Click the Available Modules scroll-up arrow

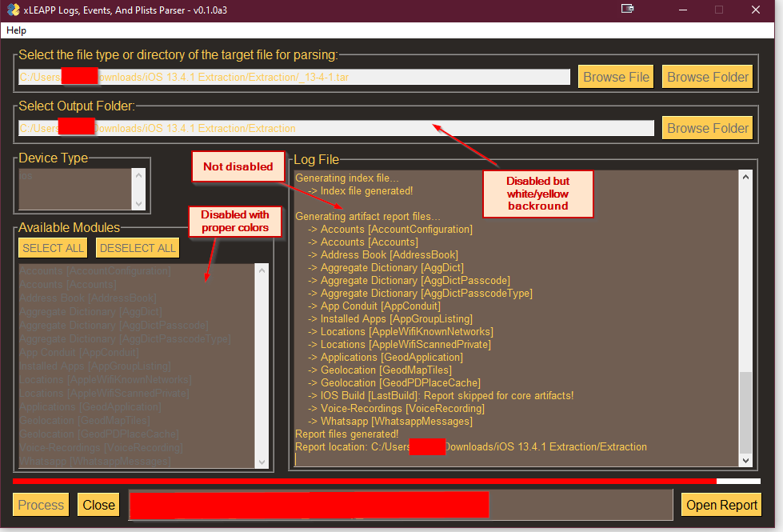[x=262, y=270]
